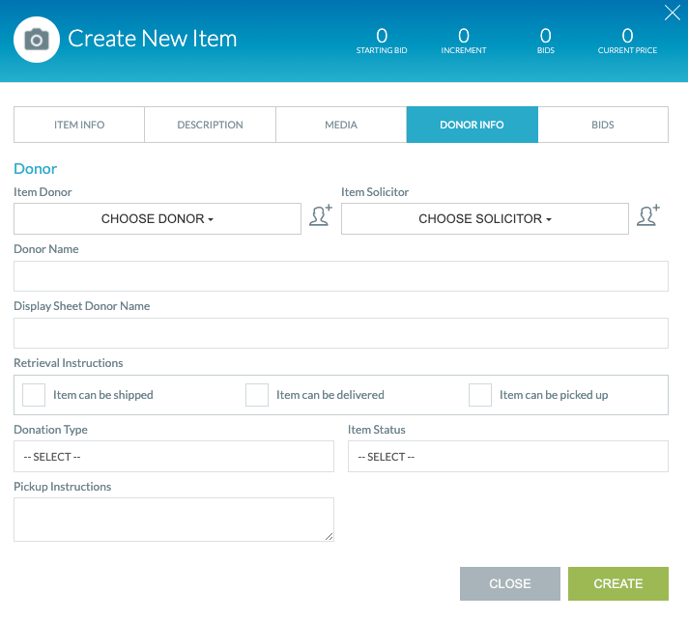Click the Starting Bid value in header

tap(382, 36)
